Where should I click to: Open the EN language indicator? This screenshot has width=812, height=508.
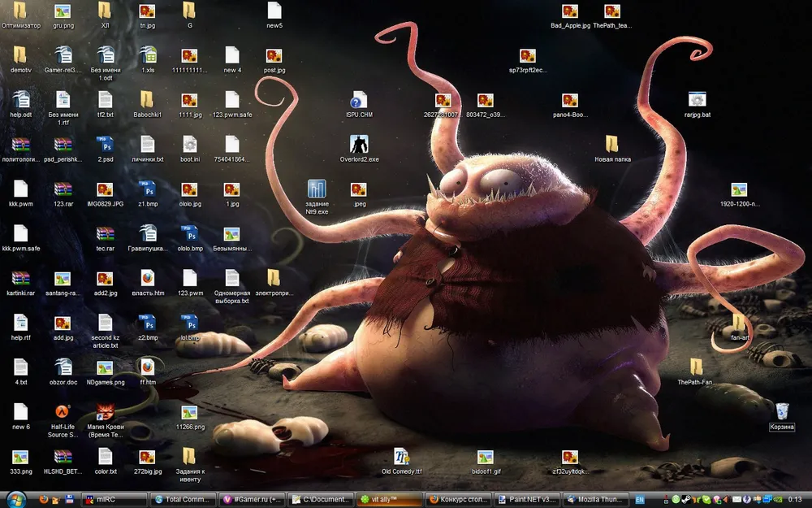[x=640, y=499]
